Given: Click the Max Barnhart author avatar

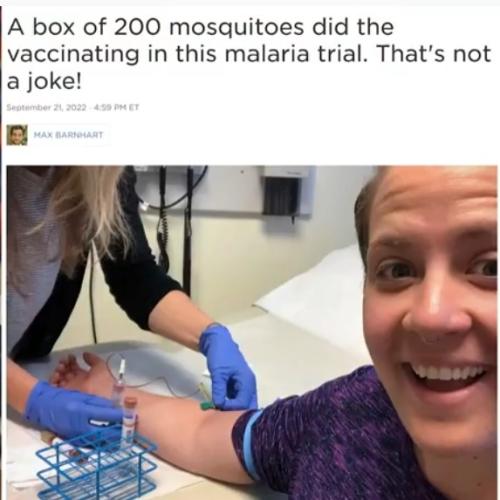Looking at the screenshot, I should point(17,135).
